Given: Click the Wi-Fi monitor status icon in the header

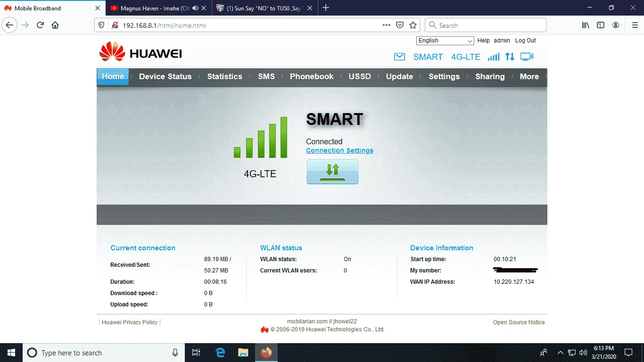Looking at the screenshot, I should [527, 57].
